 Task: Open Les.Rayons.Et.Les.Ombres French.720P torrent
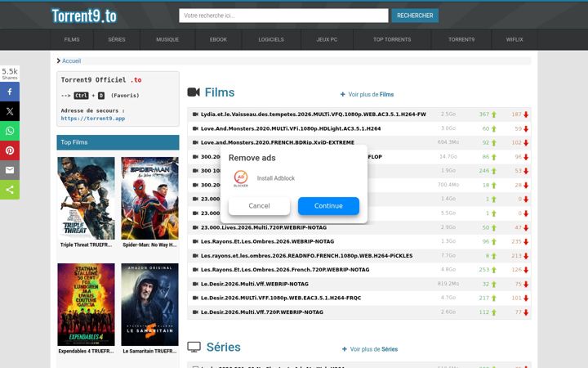point(285,270)
